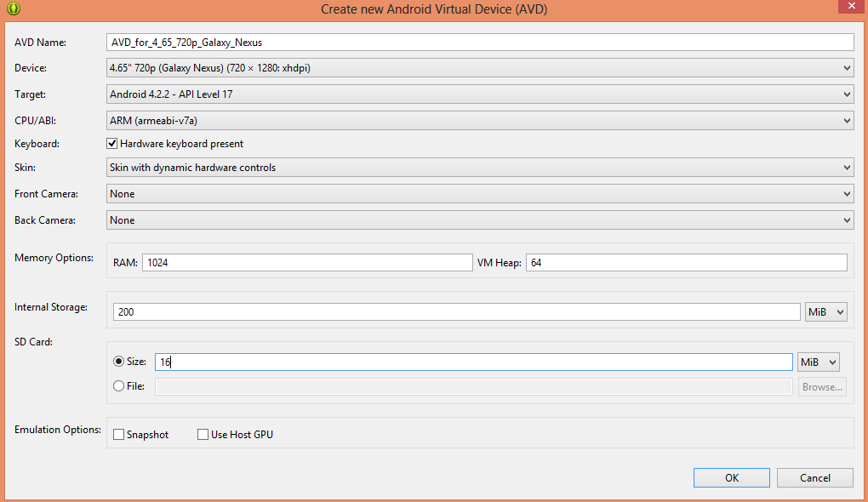Select the SD Card File radio button
This screenshot has height=502, width=868.
pos(118,386)
